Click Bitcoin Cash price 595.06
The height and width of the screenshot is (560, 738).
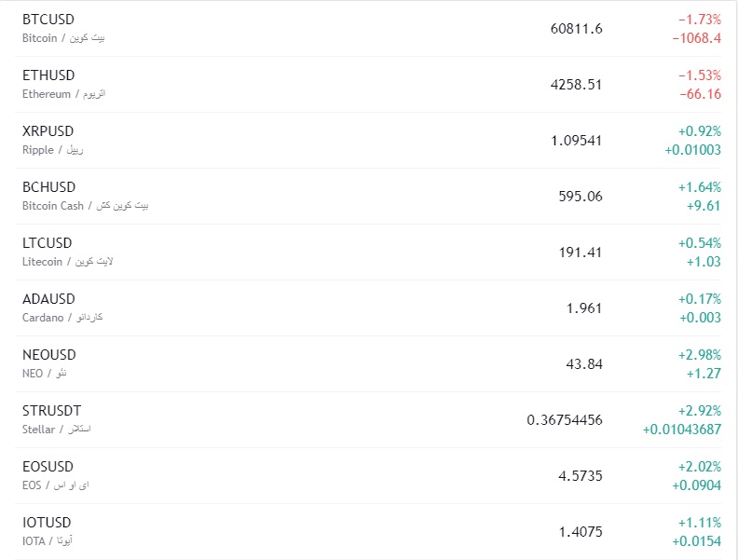[580, 197]
